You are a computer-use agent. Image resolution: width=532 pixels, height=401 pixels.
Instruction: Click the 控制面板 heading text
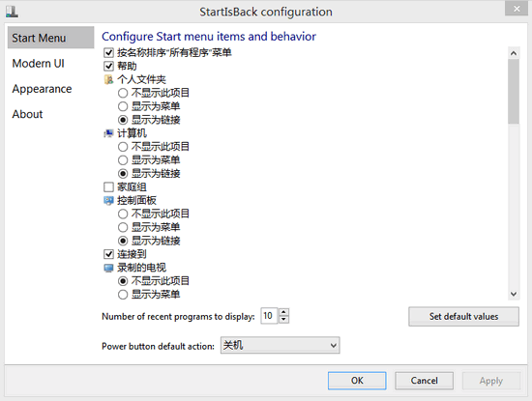coord(136,201)
